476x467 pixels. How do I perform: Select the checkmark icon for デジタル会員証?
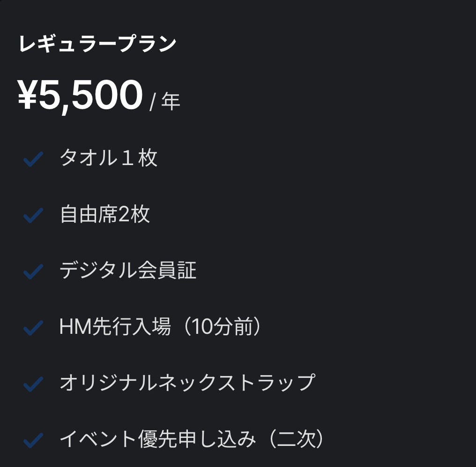click(x=33, y=272)
